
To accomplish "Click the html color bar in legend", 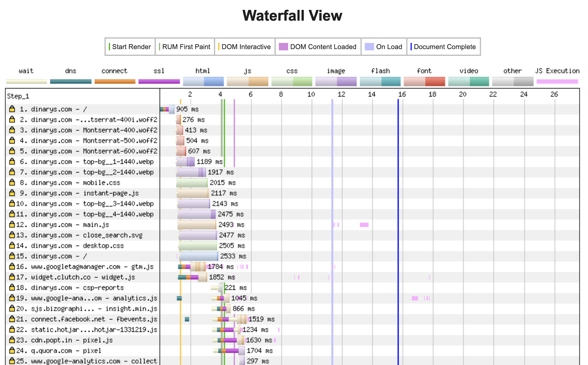I will coord(203,82).
